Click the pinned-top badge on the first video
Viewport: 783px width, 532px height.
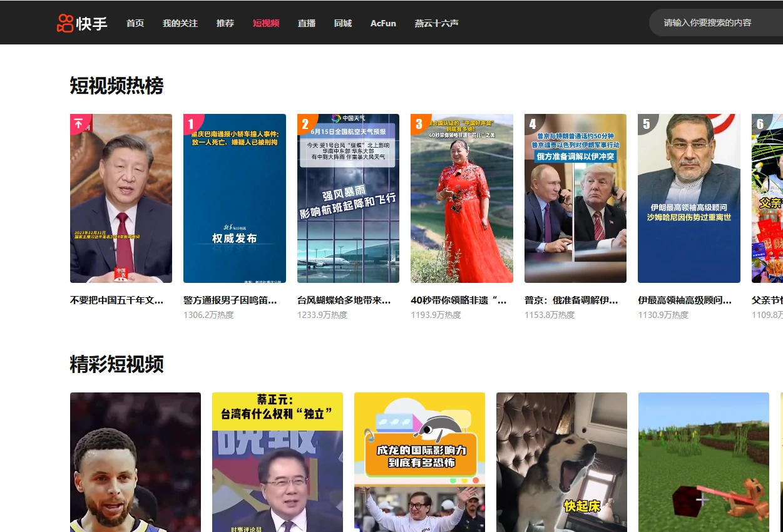click(x=79, y=123)
